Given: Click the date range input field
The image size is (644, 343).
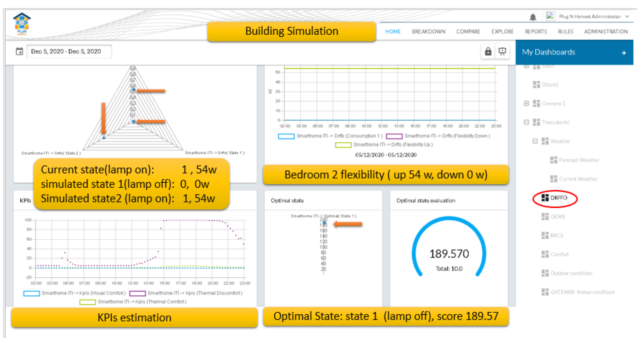Looking at the screenshot, I should (69, 52).
